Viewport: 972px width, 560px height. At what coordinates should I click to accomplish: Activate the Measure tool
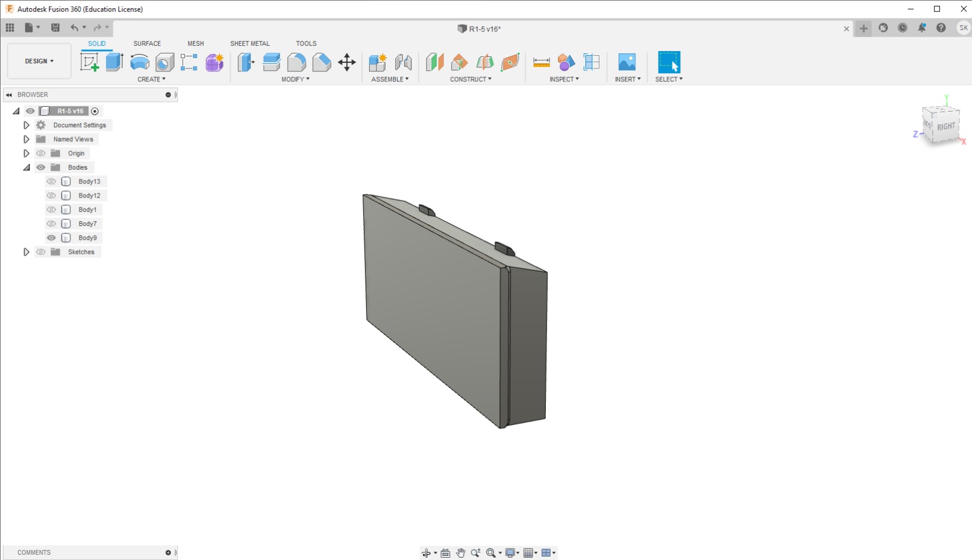[541, 62]
